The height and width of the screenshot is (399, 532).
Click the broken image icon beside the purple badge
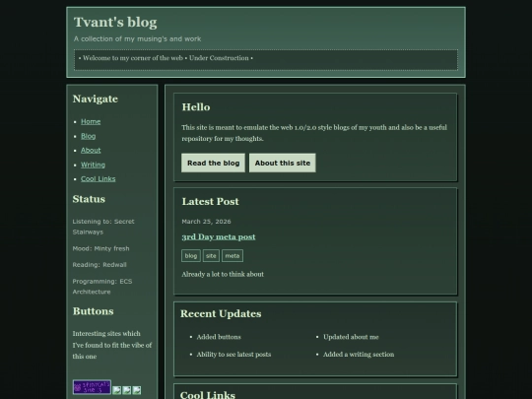pyautogui.click(x=116, y=390)
